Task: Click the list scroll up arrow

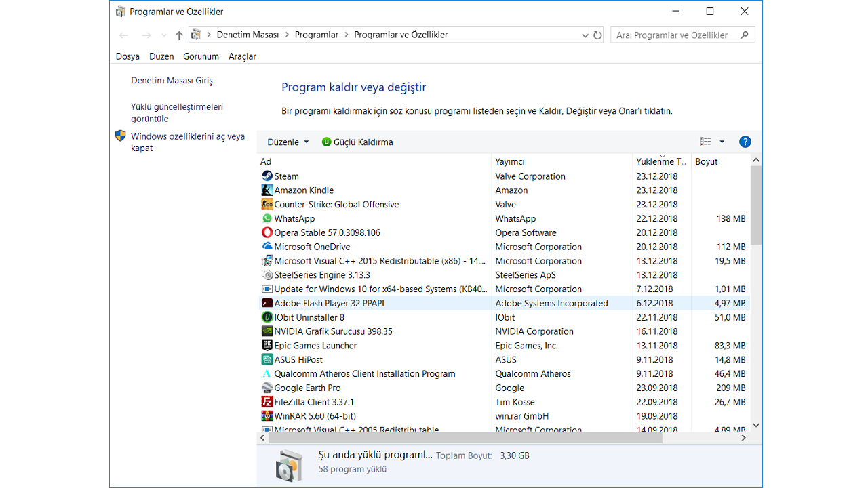Action: pyautogui.click(x=756, y=160)
